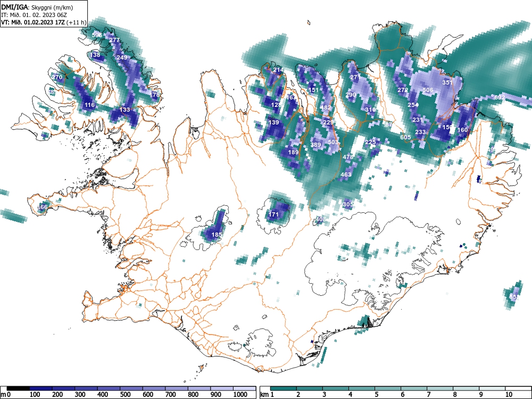532x399 pixels.
Task: Click the title text 'DMI/IGA: Skyggni (m/km)'
Action: click(37, 7)
